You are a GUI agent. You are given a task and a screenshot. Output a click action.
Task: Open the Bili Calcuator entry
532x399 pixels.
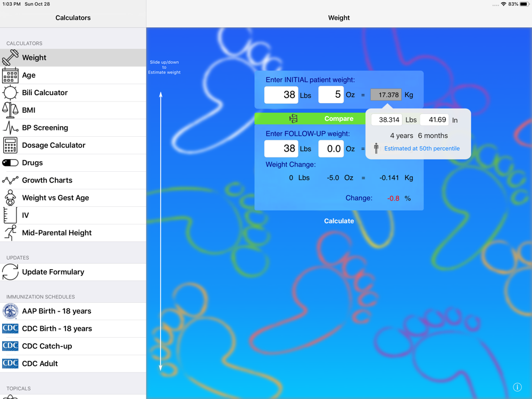[73, 93]
